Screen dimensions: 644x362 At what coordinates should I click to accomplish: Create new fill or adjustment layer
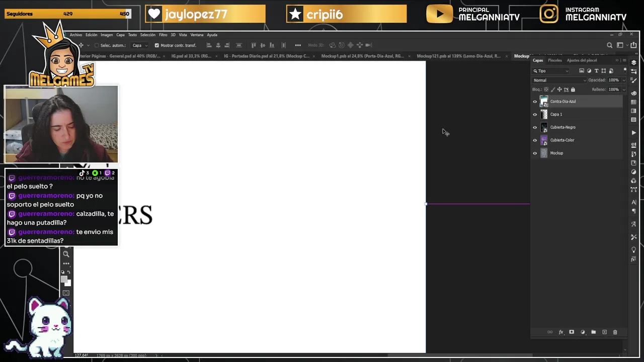coord(583,332)
